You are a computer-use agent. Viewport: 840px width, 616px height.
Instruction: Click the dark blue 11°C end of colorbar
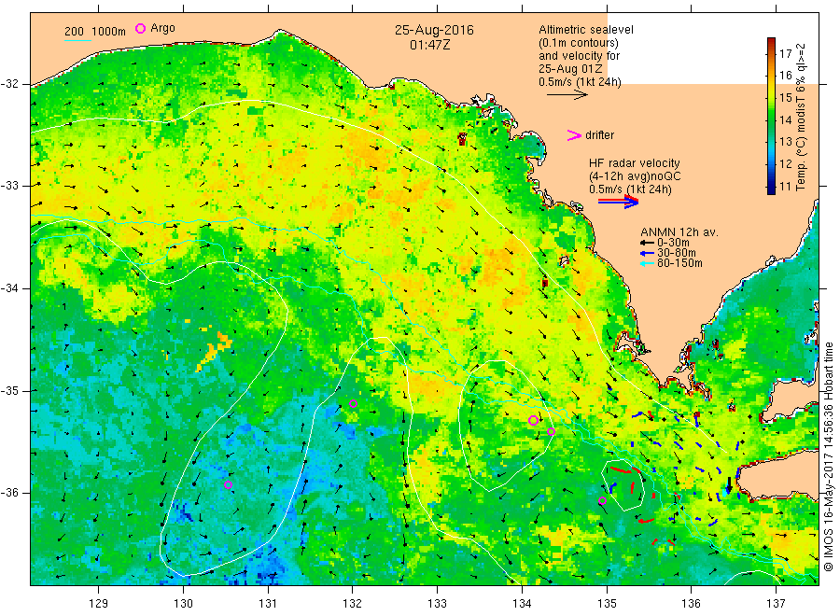(771, 189)
